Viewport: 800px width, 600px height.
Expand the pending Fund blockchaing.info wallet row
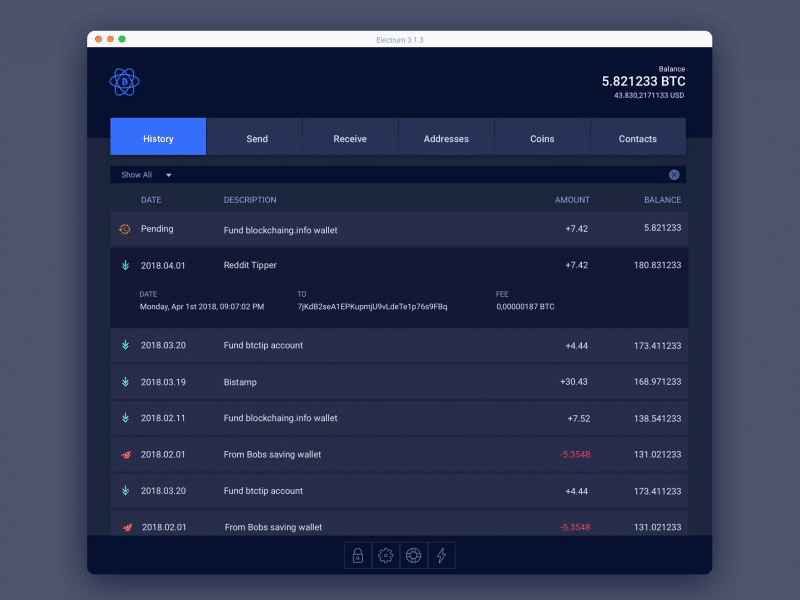tap(398, 230)
